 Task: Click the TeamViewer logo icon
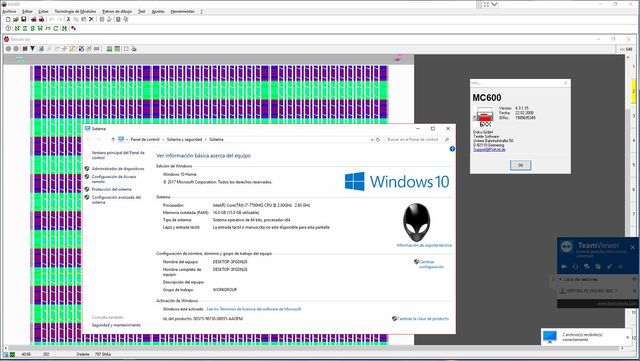[567, 247]
